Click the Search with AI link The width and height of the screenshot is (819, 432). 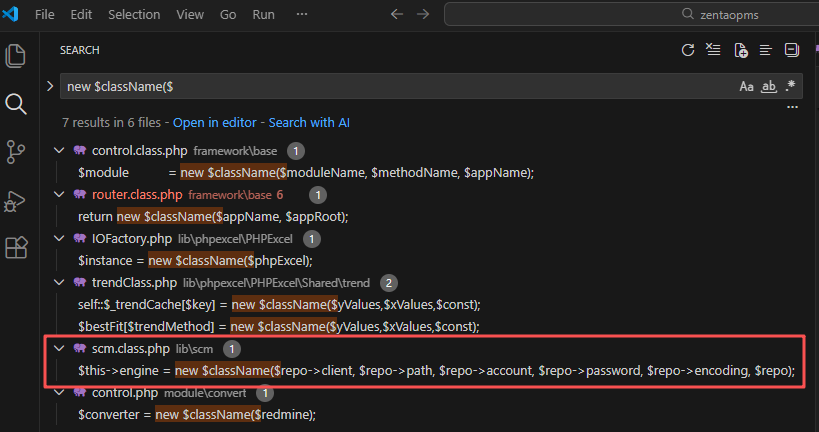[x=308, y=122]
